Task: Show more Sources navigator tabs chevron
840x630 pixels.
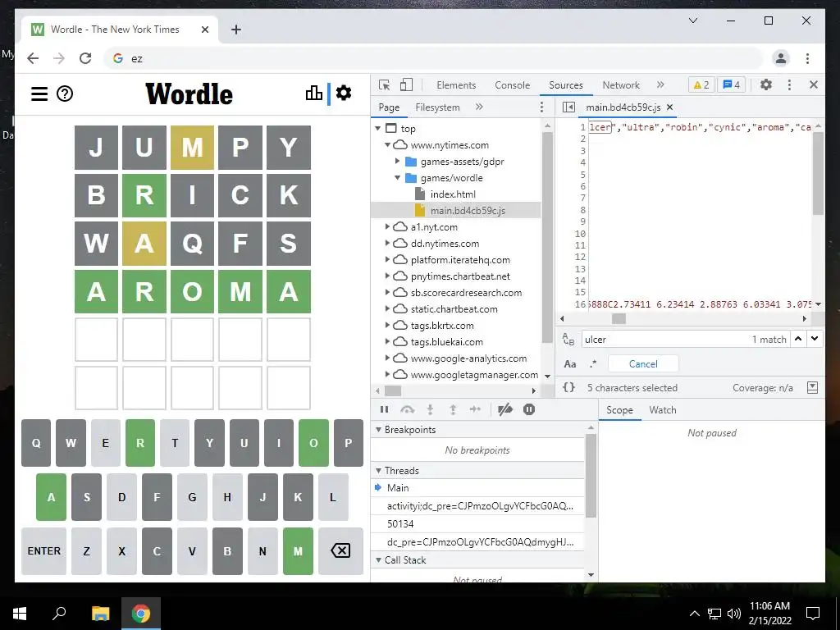Action: (479, 107)
